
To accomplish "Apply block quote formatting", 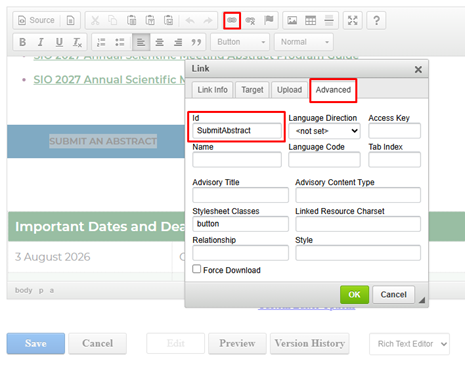I will (x=196, y=42).
